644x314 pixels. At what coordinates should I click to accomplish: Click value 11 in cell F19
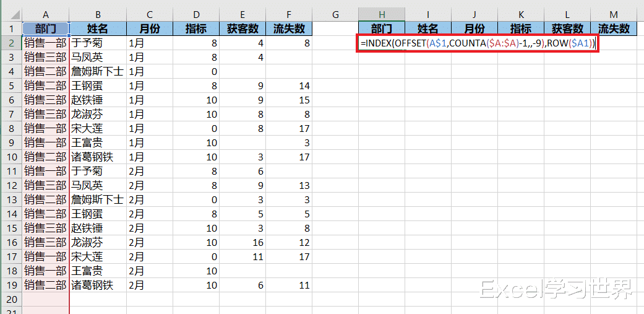[x=304, y=285]
